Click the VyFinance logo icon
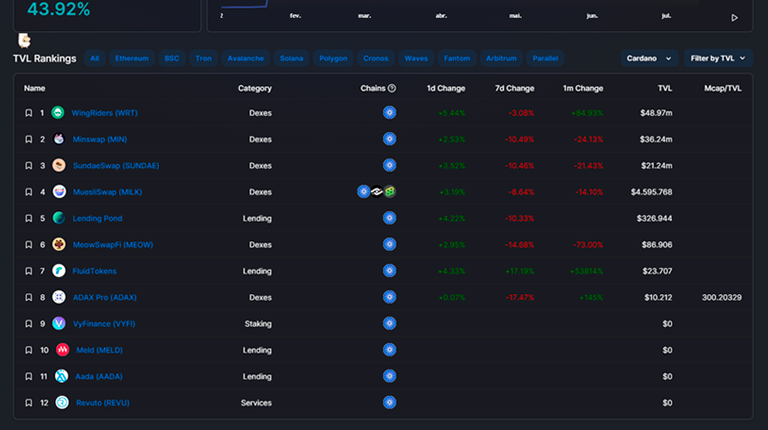This screenshot has width=768, height=430. coord(59,323)
